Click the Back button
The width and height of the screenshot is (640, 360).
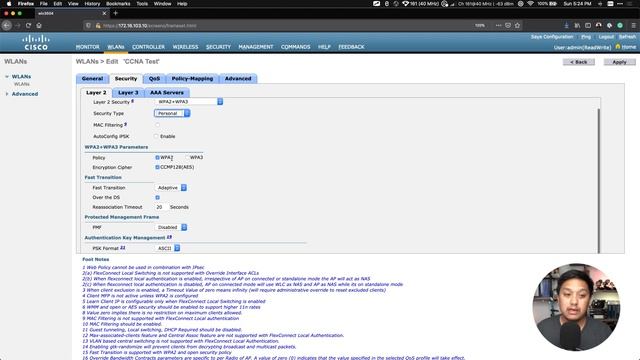point(578,62)
